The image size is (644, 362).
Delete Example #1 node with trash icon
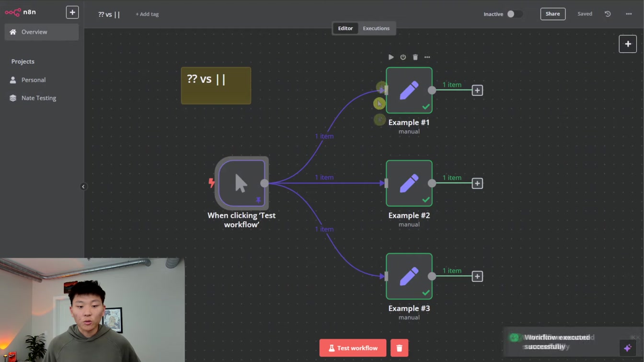[x=415, y=57]
